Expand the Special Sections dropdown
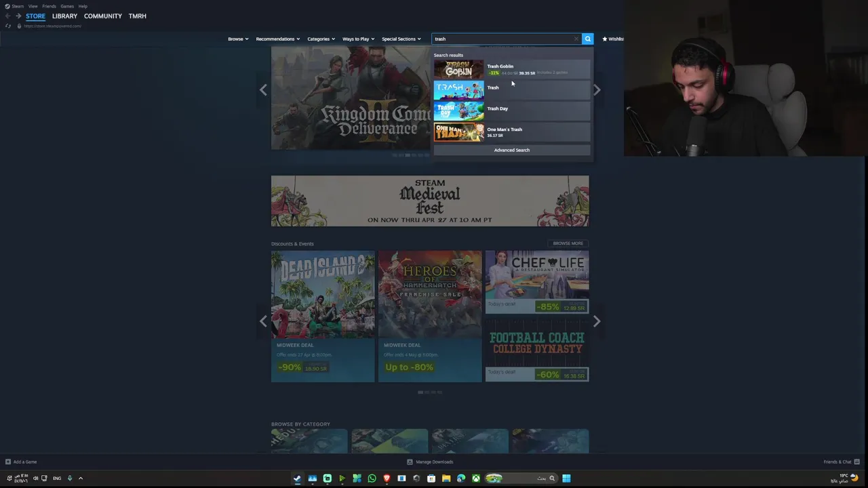868x488 pixels. [x=401, y=39]
